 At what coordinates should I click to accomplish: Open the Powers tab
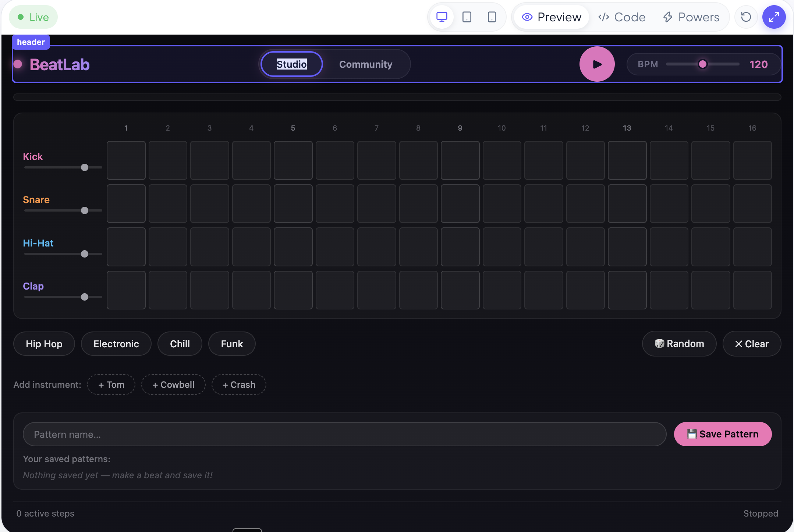(x=691, y=17)
